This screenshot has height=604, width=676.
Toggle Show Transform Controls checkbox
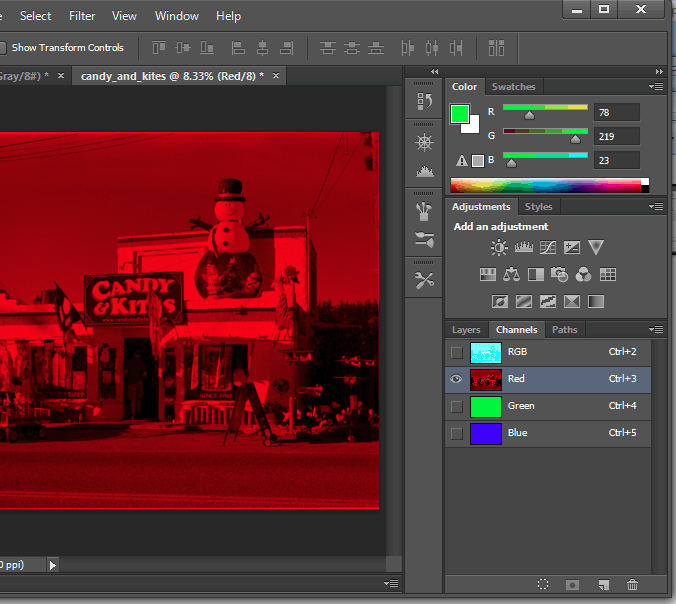[x=2, y=48]
